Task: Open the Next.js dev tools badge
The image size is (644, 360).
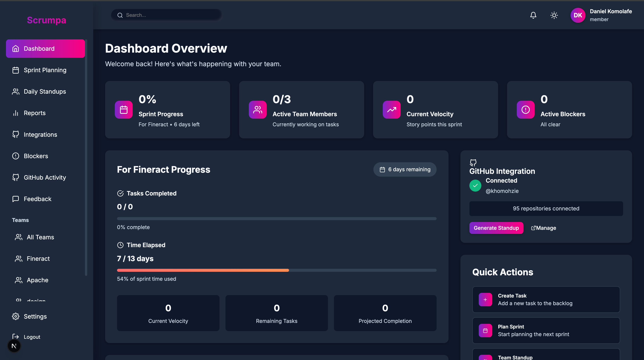Action: tap(14, 346)
